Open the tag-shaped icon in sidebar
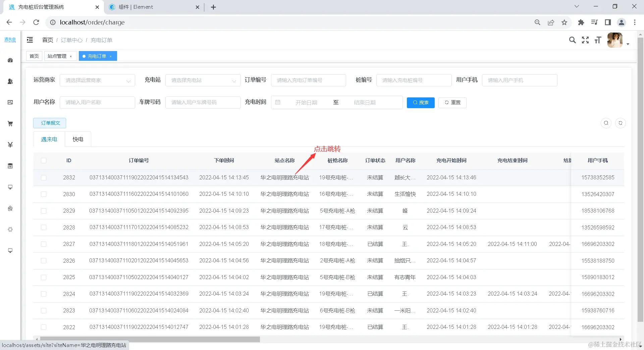Viewport: 644px width, 350px height. (x=10, y=208)
